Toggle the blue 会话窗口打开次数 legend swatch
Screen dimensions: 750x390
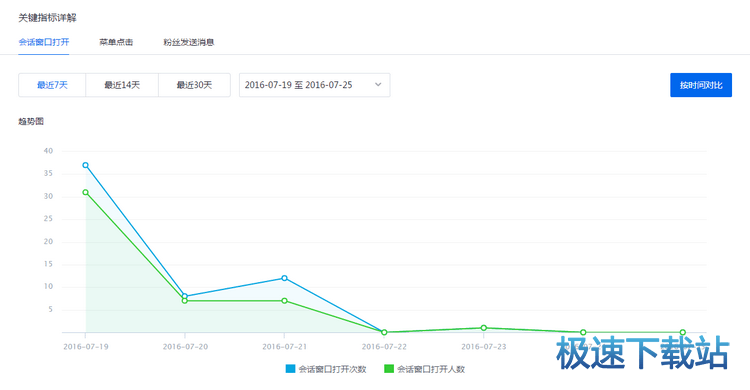[x=290, y=369]
